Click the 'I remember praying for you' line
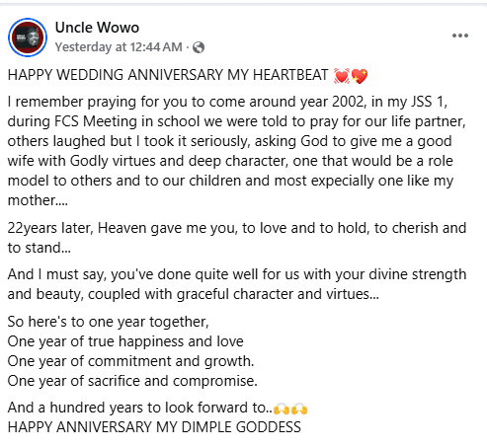487x448 pixels. pos(227,102)
